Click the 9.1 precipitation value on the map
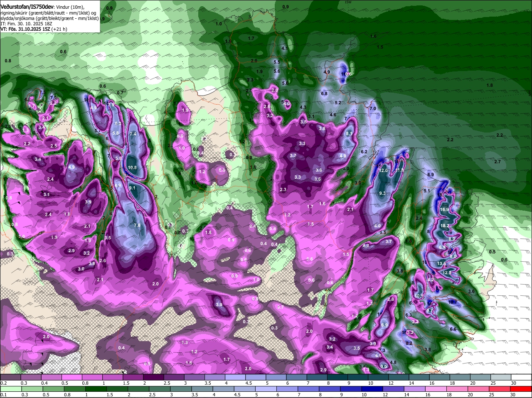 click(x=133, y=188)
